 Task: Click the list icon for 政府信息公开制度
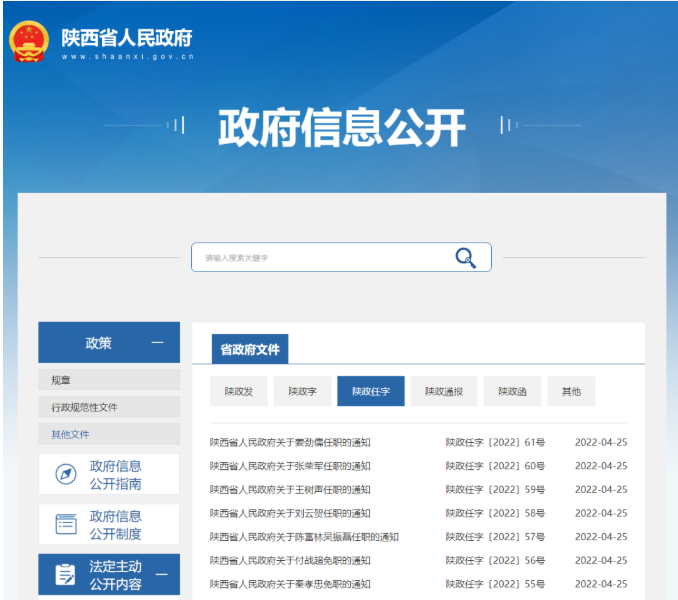pos(66,524)
